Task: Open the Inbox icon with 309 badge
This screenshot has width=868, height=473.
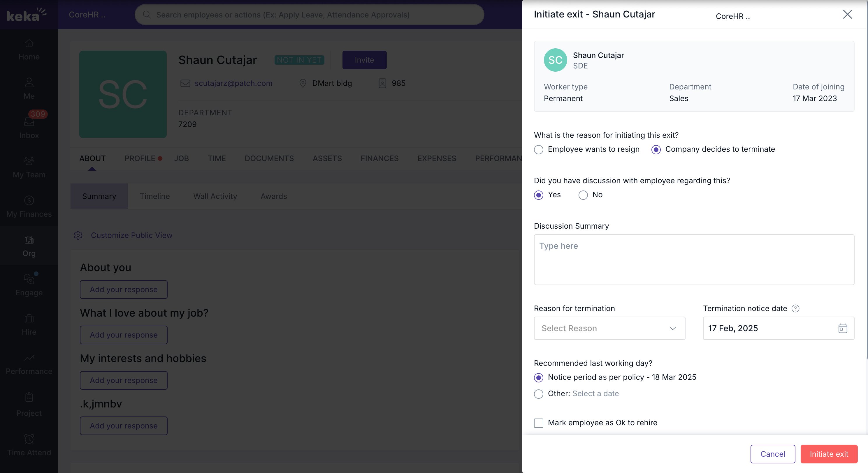Action: click(x=29, y=122)
